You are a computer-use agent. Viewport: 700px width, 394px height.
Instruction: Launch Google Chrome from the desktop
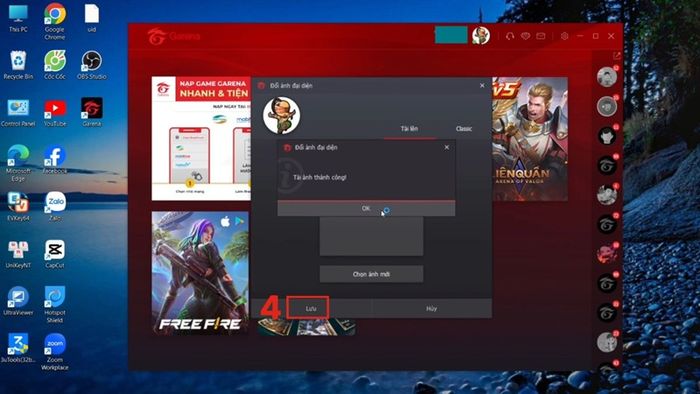(x=54, y=21)
